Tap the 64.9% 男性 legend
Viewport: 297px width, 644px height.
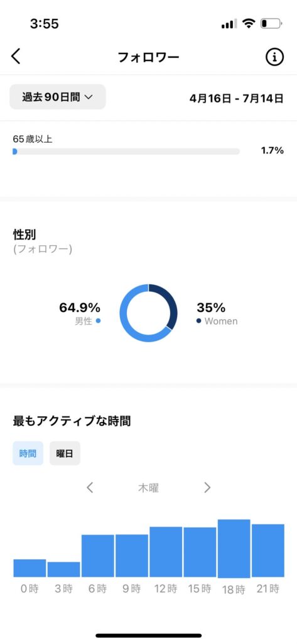[80, 314]
